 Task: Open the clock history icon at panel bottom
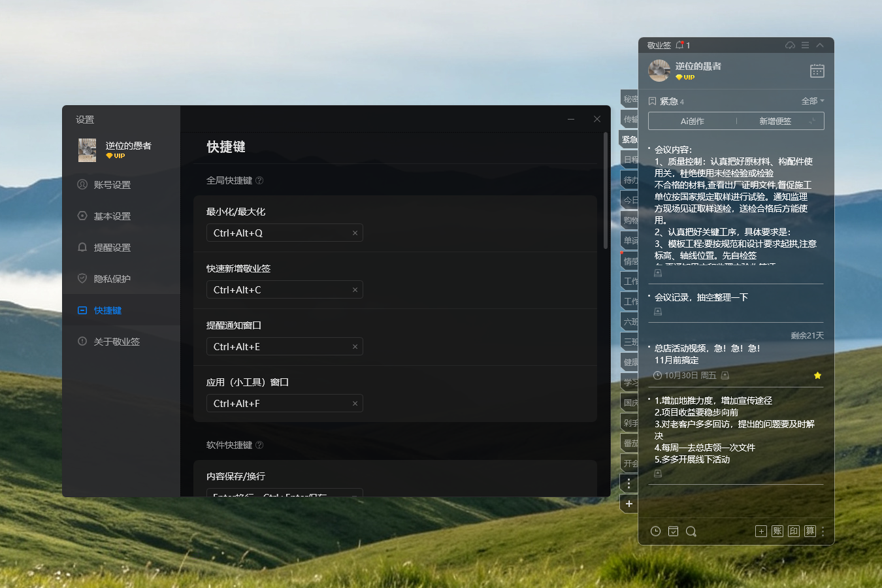coord(655,531)
